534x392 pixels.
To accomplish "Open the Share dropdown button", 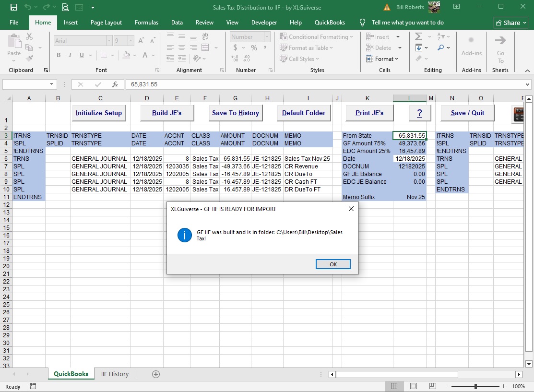I will pyautogui.click(x=510, y=23).
